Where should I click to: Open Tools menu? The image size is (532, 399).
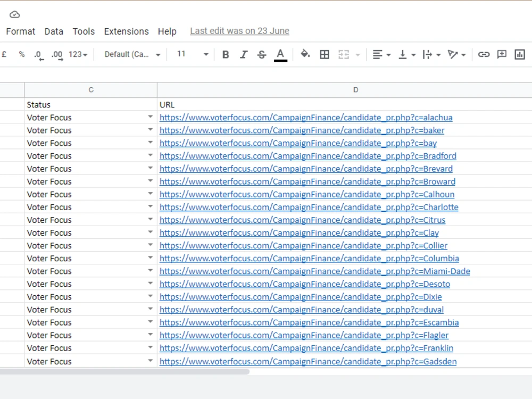[x=84, y=31]
